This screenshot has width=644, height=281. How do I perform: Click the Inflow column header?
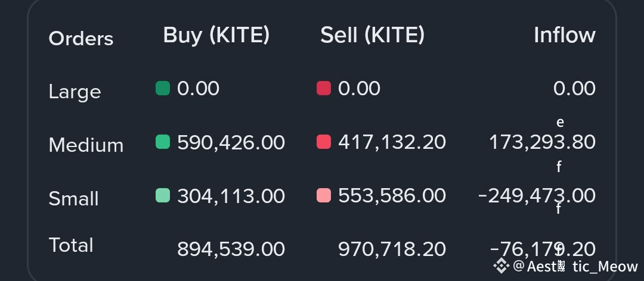click(564, 36)
